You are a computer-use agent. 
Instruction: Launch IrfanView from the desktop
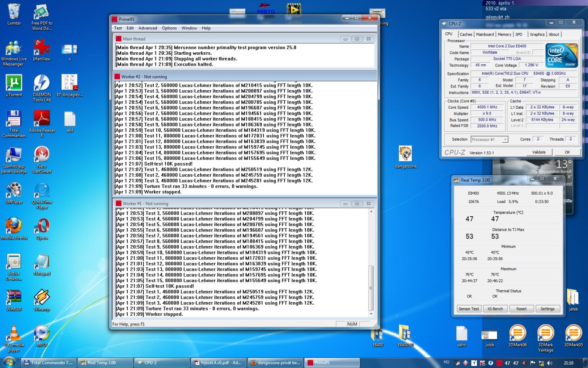point(42,50)
